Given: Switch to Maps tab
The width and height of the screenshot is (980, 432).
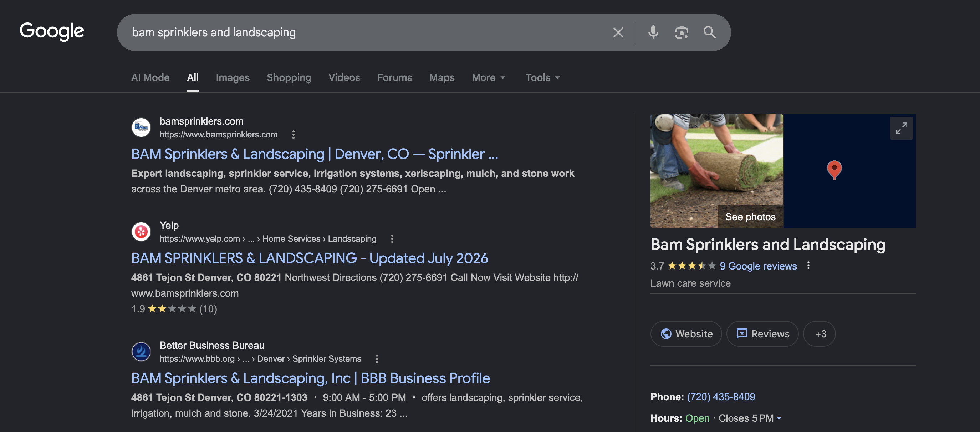Looking at the screenshot, I should pyautogui.click(x=442, y=78).
